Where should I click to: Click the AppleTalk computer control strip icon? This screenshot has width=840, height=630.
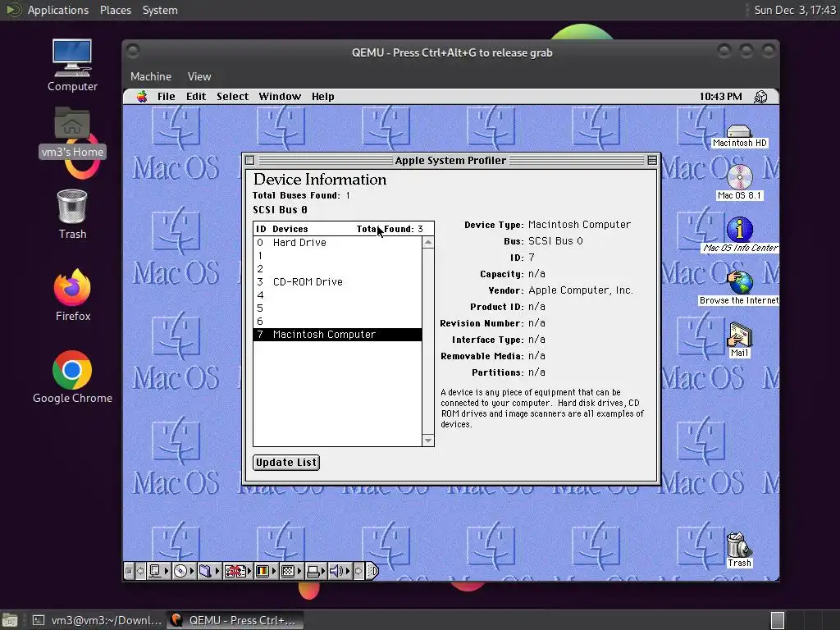pyautogui.click(x=155, y=571)
